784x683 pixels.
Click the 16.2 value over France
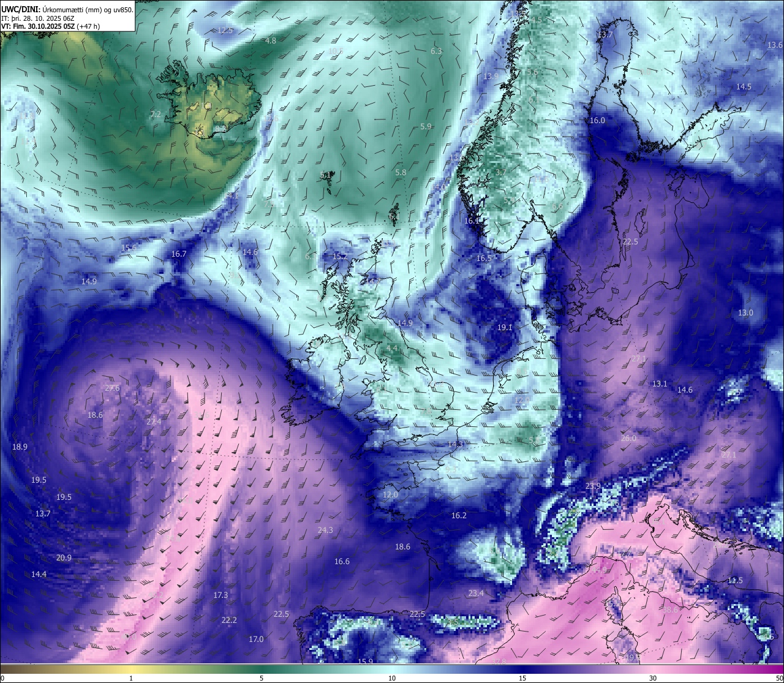point(459,516)
